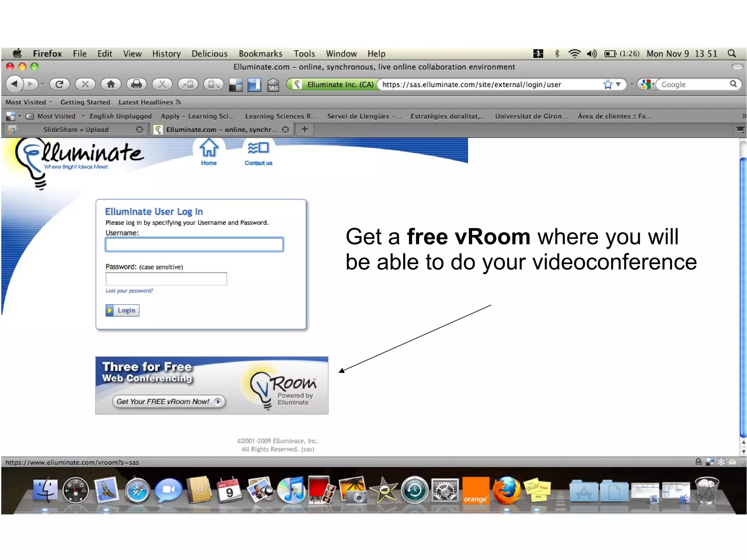
Task: Expand the Most Visited bookmarks dropdown
Action: (x=28, y=102)
